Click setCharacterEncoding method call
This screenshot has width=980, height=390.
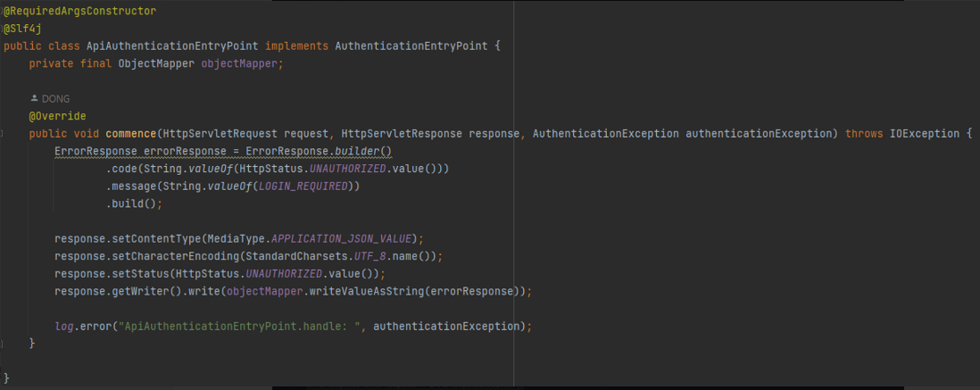[x=176, y=256]
